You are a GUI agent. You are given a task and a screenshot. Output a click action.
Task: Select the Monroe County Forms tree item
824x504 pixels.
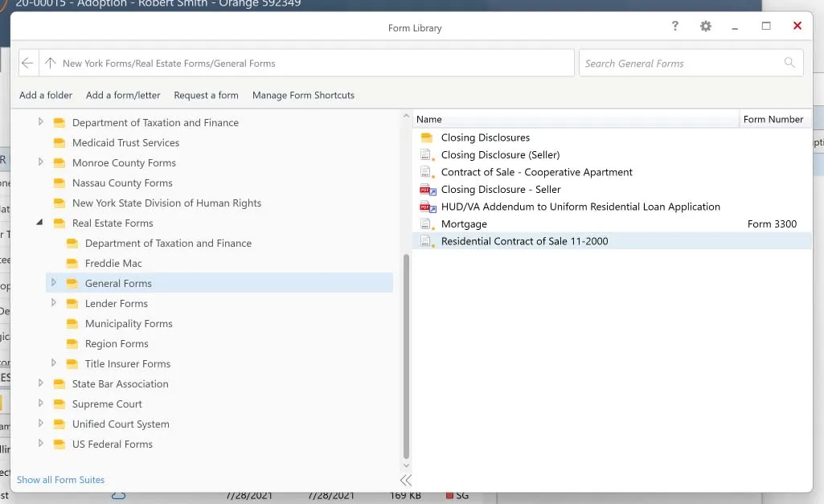coord(124,163)
